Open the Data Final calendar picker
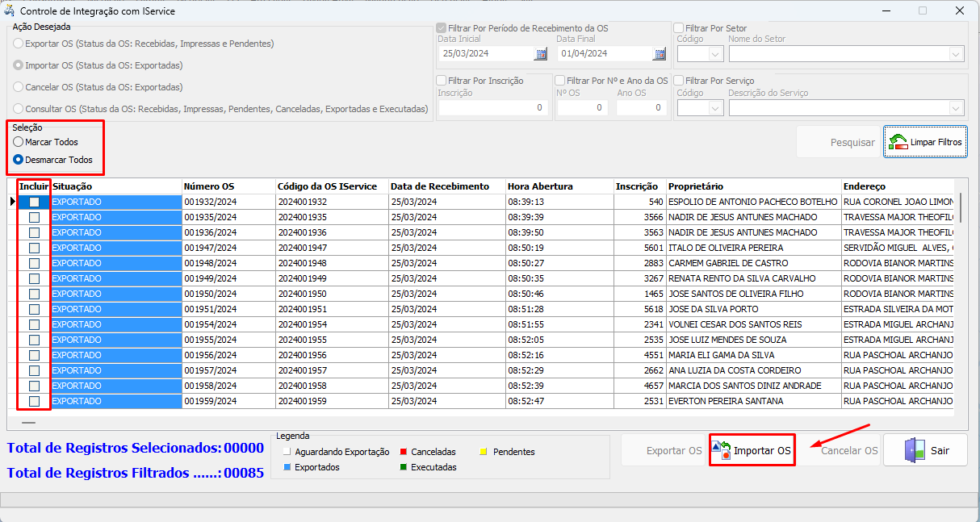 660,54
